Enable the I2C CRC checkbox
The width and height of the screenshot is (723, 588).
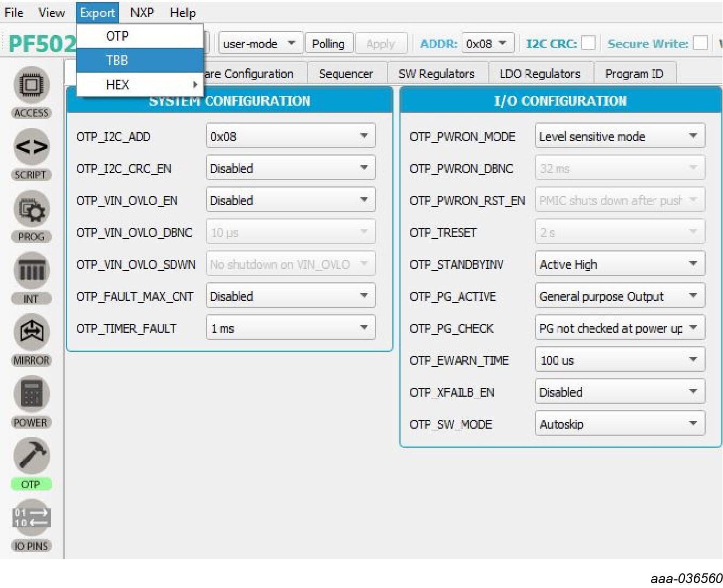tap(588, 43)
